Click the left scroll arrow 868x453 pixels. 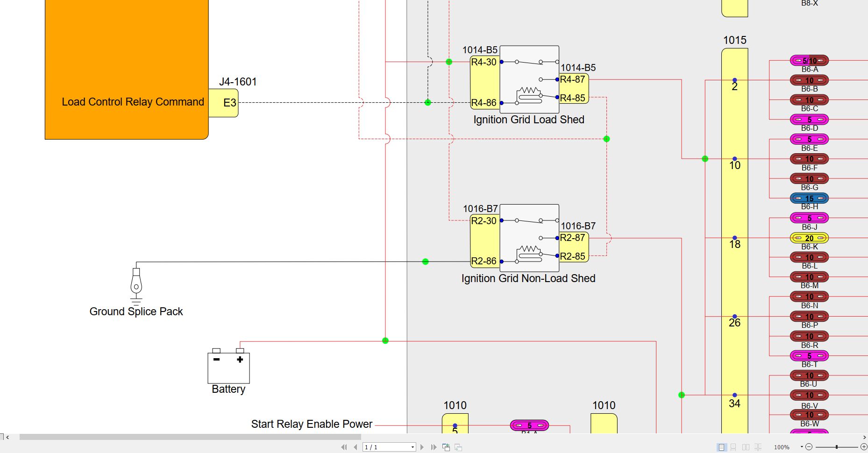pos(7,437)
